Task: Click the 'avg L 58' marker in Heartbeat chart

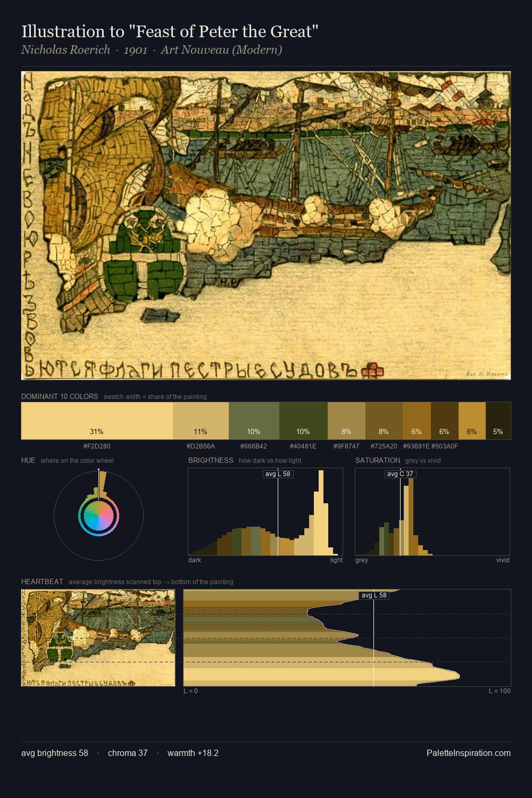Action: [374, 595]
